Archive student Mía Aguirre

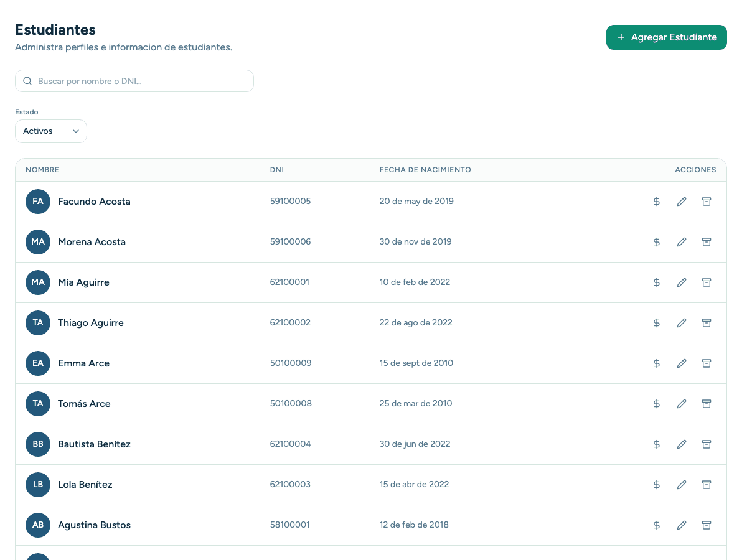707,282
